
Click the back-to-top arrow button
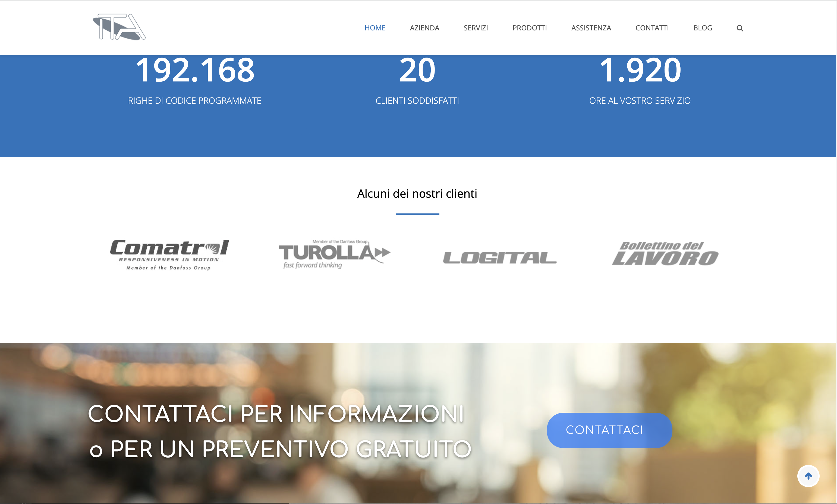[x=808, y=476]
